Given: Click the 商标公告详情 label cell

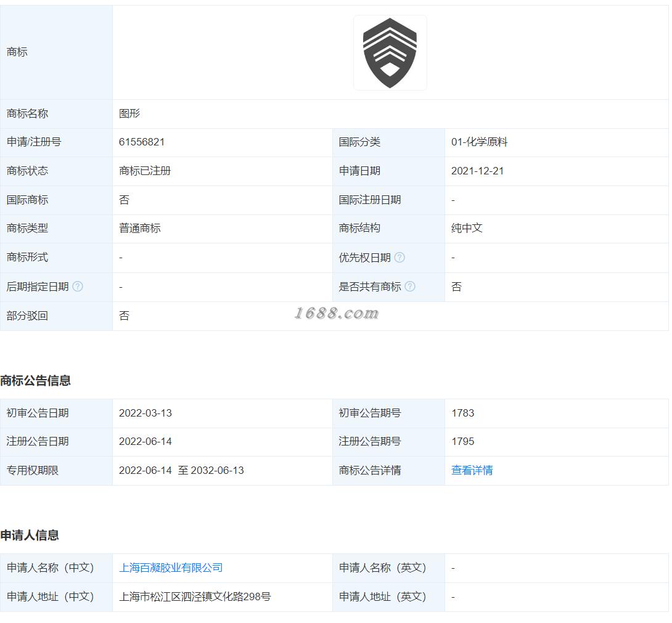Looking at the screenshot, I should [389, 470].
